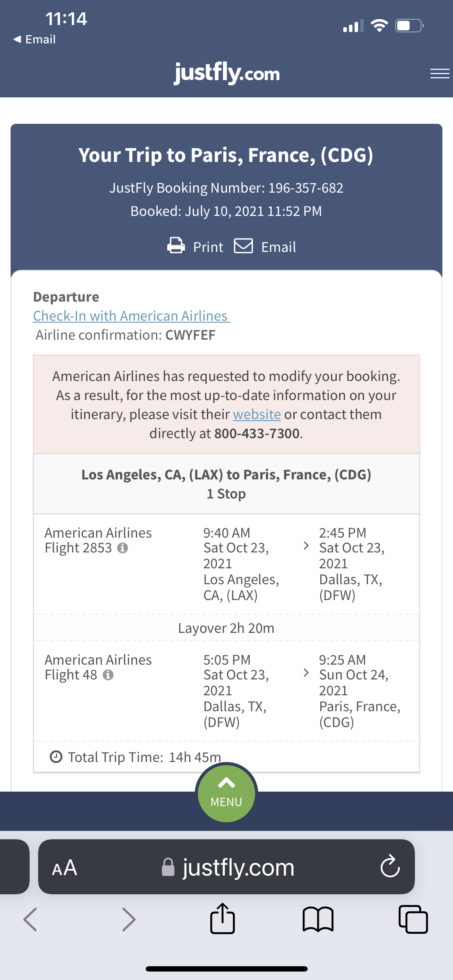Open Check-In with American Airlines link
This screenshot has height=980, width=453.
point(131,316)
